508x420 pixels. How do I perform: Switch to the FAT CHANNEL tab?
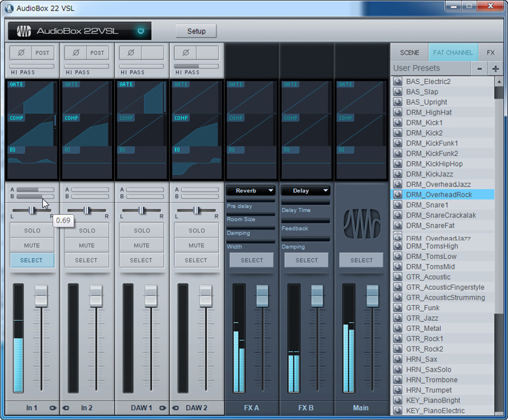(x=453, y=52)
